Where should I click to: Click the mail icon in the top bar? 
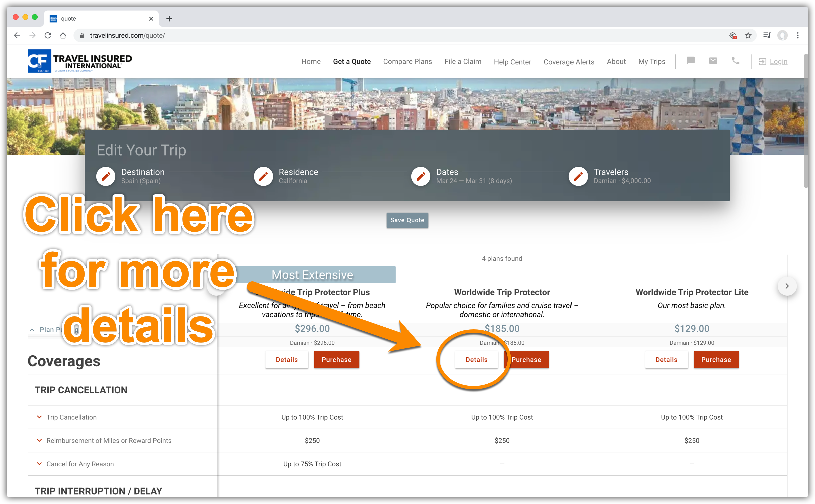click(x=712, y=62)
